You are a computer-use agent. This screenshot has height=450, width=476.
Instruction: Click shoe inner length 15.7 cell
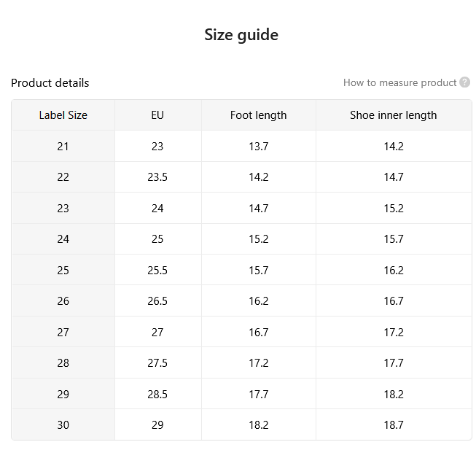coord(394,239)
